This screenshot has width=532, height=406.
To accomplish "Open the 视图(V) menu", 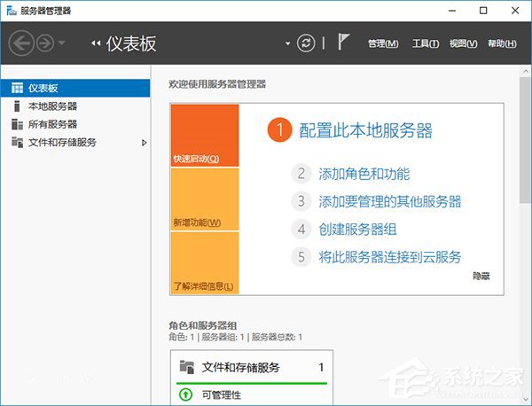I will (464, 43).
